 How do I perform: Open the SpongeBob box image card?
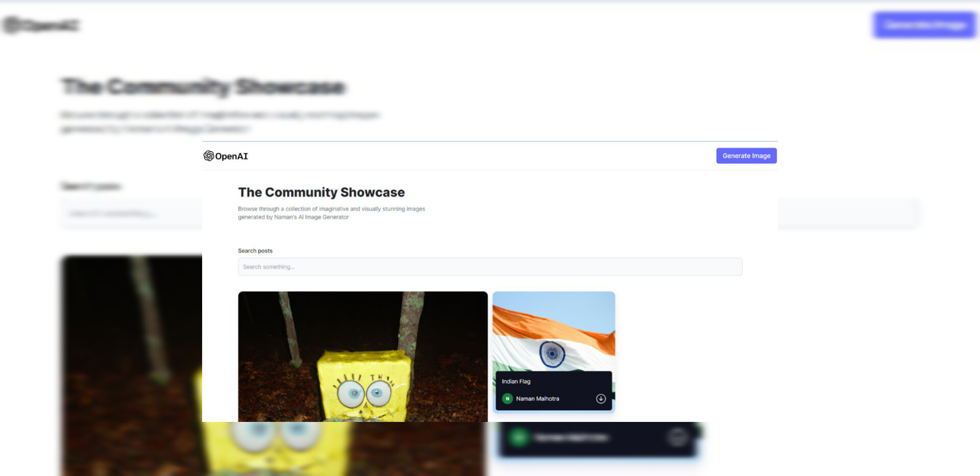(x=363, y=357)
